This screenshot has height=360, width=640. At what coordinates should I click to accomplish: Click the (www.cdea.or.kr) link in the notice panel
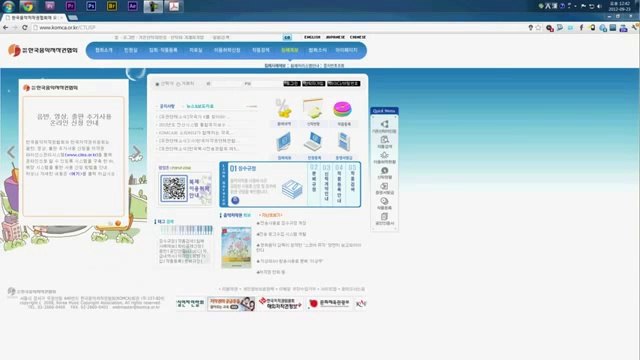click(x=81, y=155)
